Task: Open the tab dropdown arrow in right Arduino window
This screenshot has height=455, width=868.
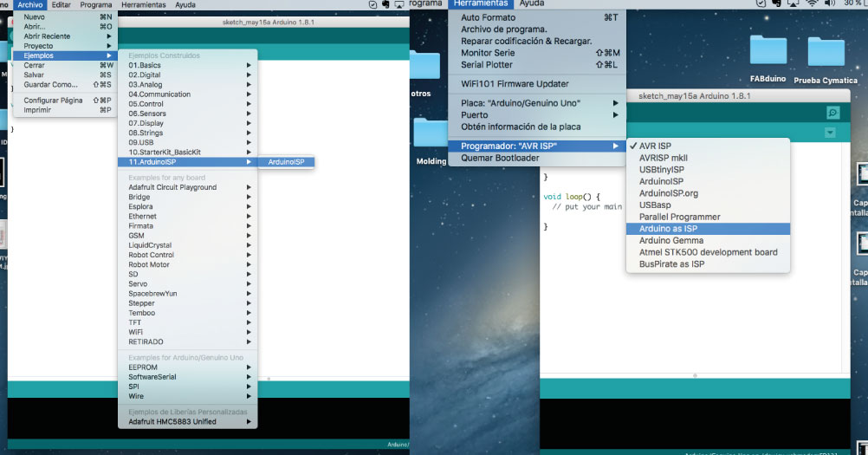Action: (x=830, y=133)
